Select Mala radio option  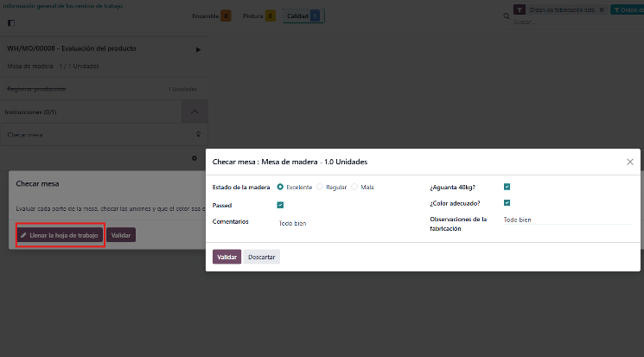tap(354, 187)
